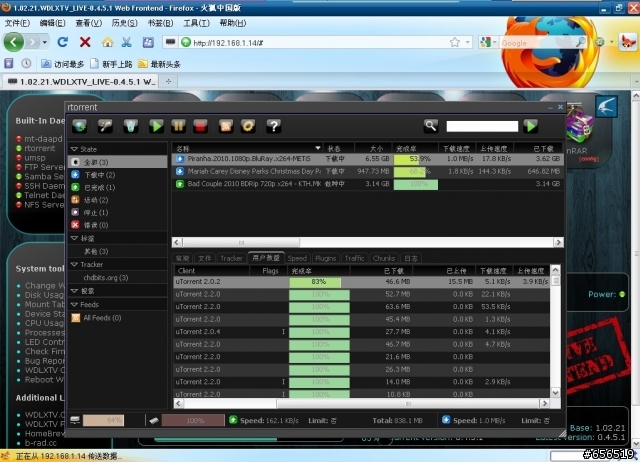Stop page loading with the red X
640x462 pixels.
point(85,42)
